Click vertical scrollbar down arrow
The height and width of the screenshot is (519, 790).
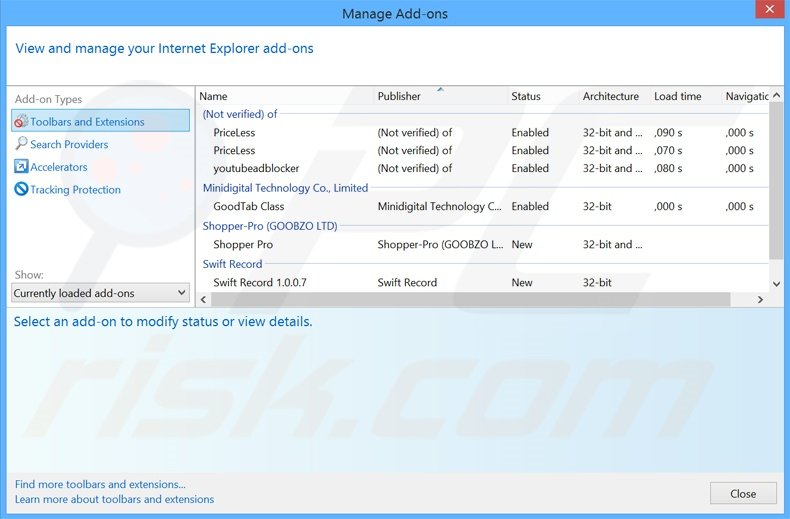pyautogui.click(x=776, y=284)
